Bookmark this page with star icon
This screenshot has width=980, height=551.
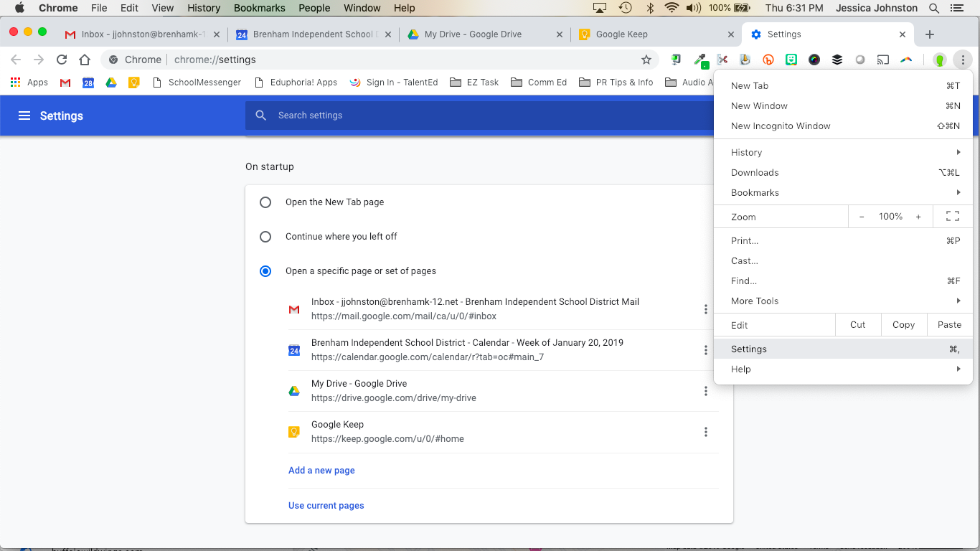click(x=646, y=60)
